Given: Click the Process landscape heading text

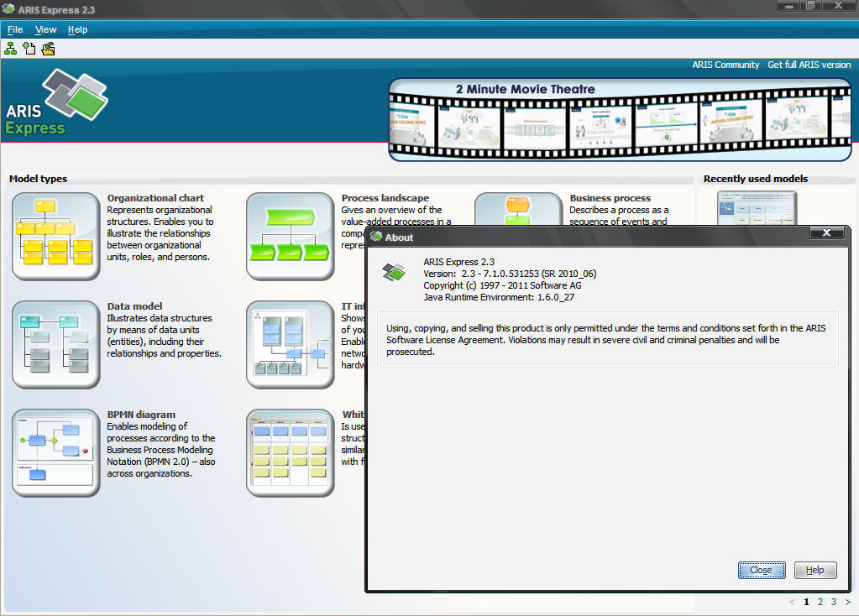Looking at the screenshot, I should coord(385,198).
